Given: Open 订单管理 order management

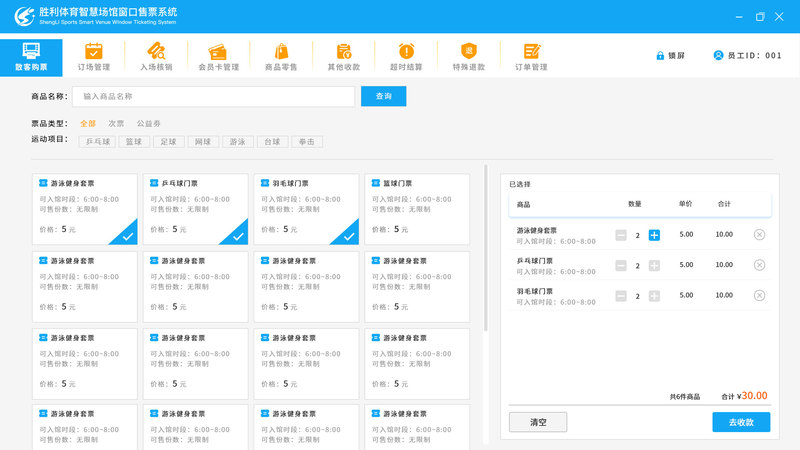Looking at the screenshot, I should [531, 57].
